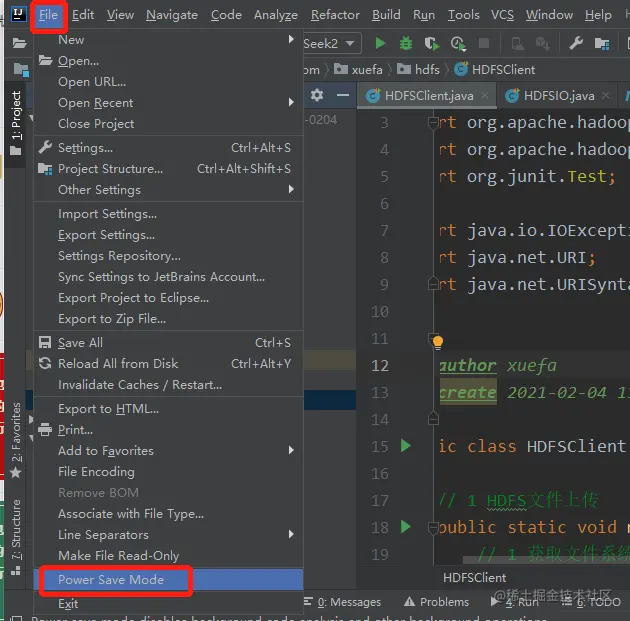Click the Favorites star icon
Screen dimensions: 630x621
(x=16, y=473)
